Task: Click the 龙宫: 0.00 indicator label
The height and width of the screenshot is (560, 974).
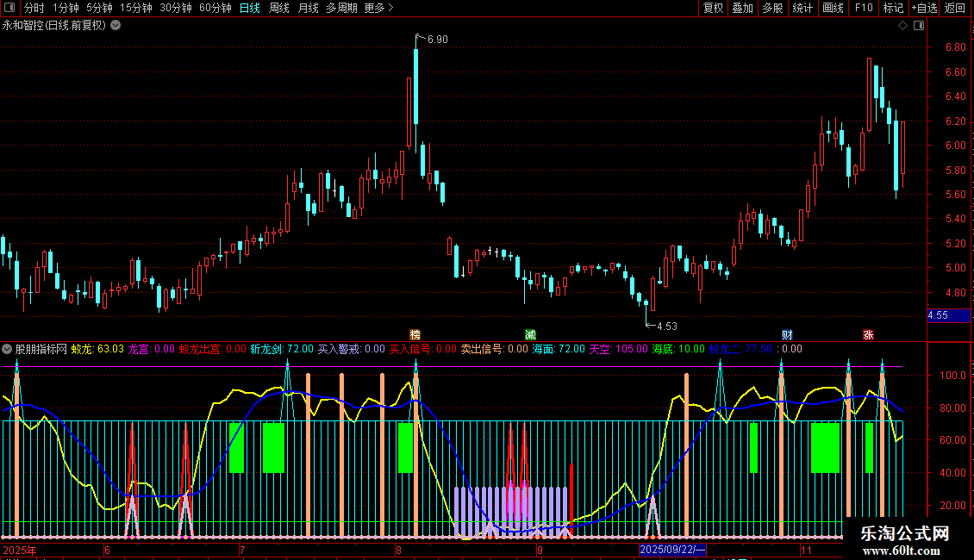Action: pyautogui.click(x=151, y=349)
